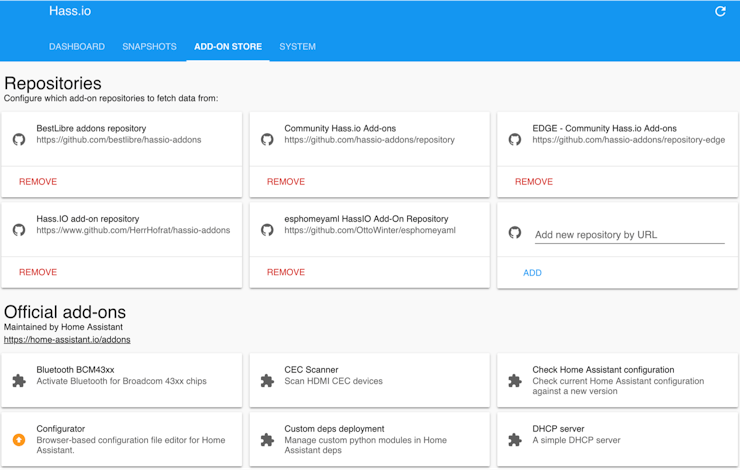Open the Custom deps deployment title
Screen dimensions: 740x470
(334, 428)
